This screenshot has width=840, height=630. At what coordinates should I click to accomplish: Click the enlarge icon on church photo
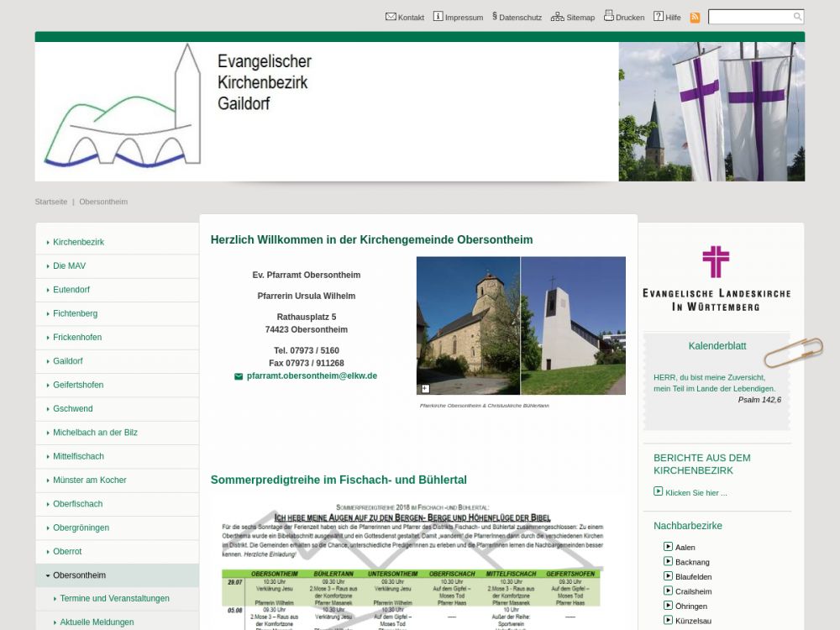425,388
